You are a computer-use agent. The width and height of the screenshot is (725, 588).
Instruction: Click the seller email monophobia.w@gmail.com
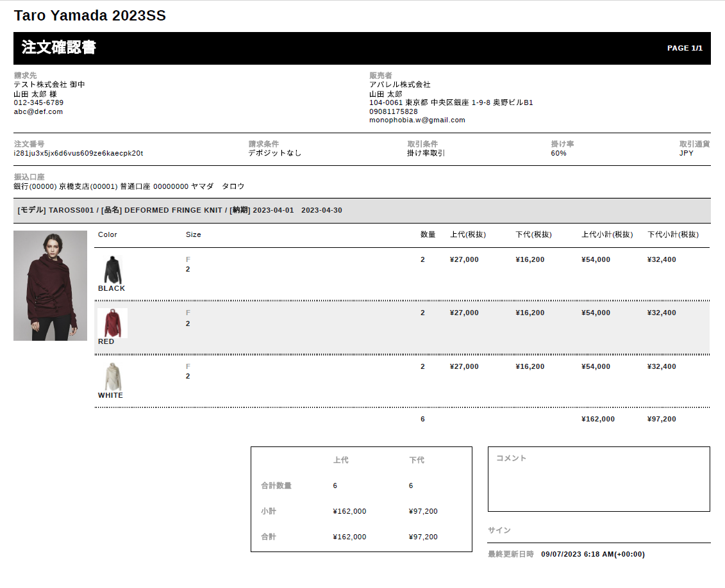(x=417, y=120)
